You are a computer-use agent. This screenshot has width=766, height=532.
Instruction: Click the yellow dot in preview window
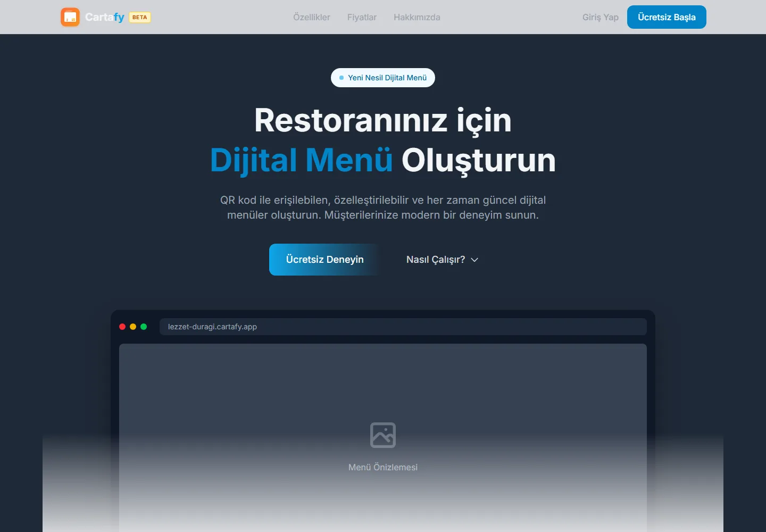click(x=133, y=327)
